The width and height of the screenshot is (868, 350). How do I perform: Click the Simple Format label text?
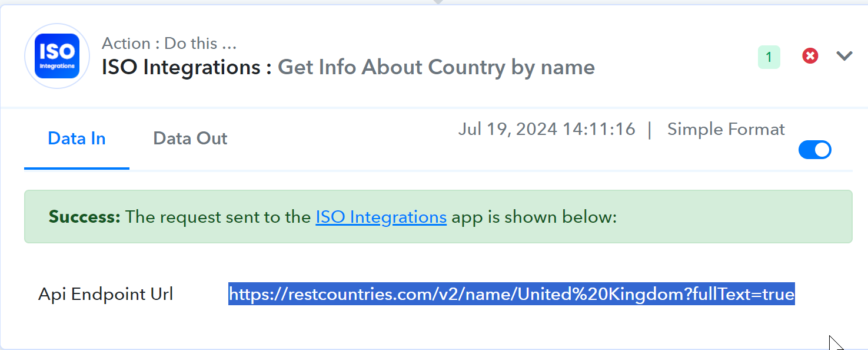726,130
